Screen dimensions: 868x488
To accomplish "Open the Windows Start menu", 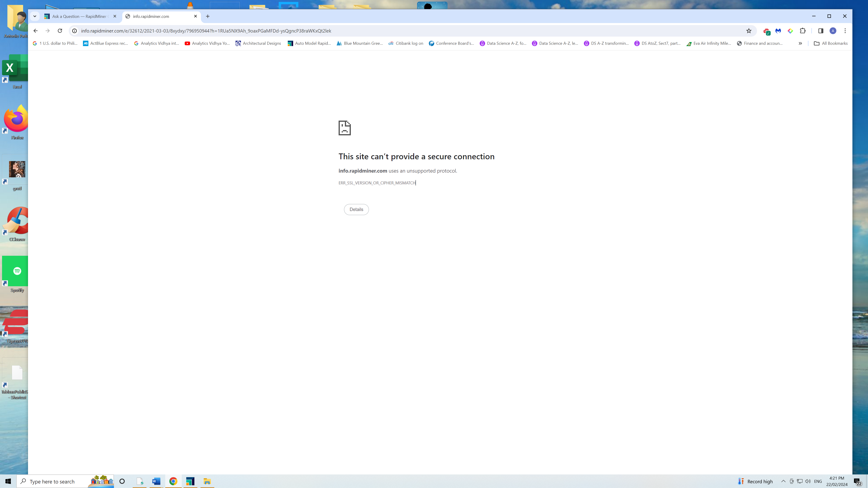I will [x=8, y=481].
